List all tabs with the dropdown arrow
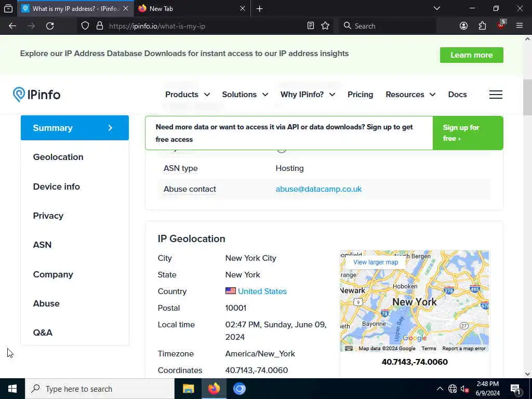532x399 pixels. [437, 8]
